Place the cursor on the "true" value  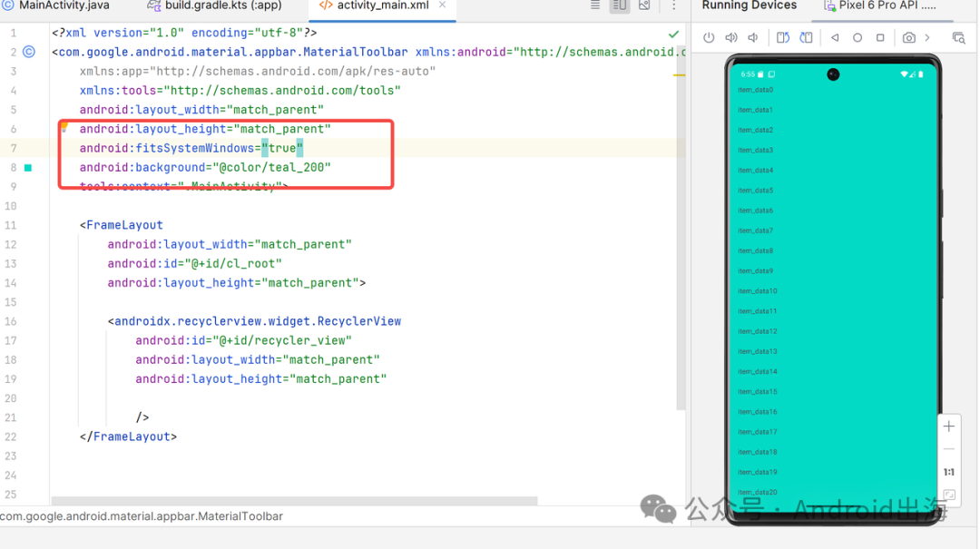click(x=282, y=148)
